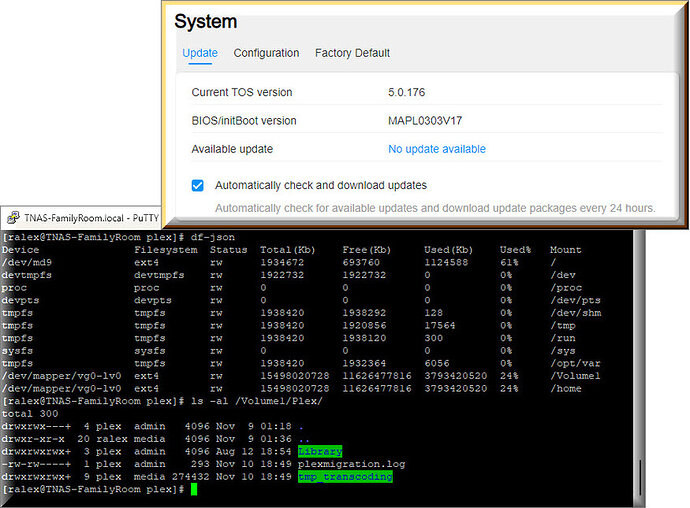This screenshot has height=508, width=690.
Task: Click the TNAS-FamilyRoom.local PuTTY window title
Action: [x=92, y=218]
